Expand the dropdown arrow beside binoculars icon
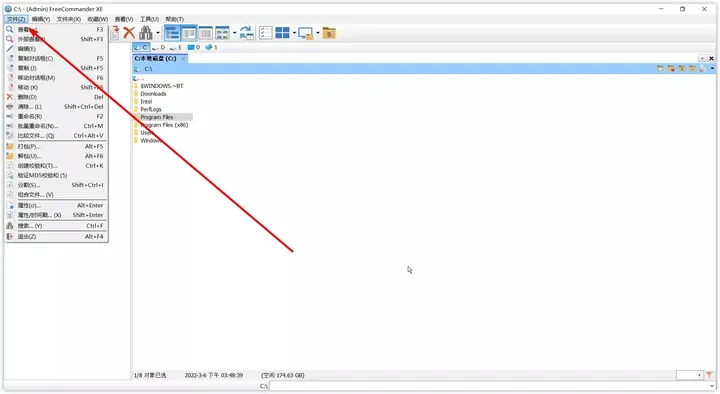This screenshot has width=720, height=394. click(x=158, y=33)
